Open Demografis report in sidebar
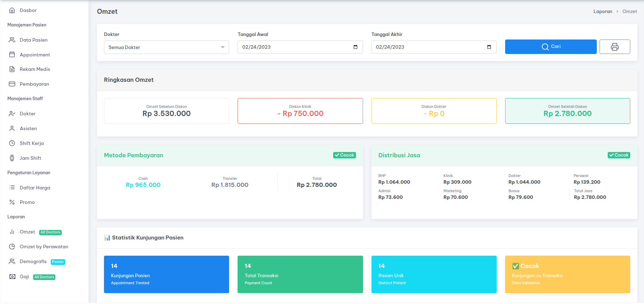Viewport: 644px width, 304px height. point(33,261)
